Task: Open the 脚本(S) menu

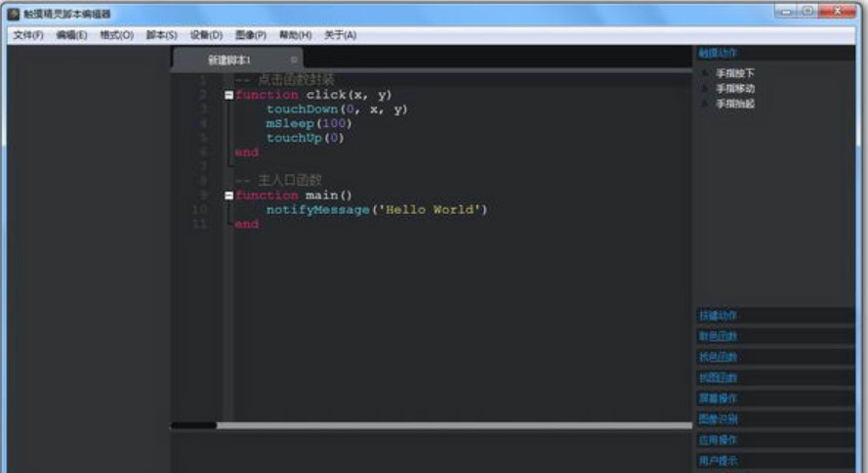Action: [x=161, y=35]
